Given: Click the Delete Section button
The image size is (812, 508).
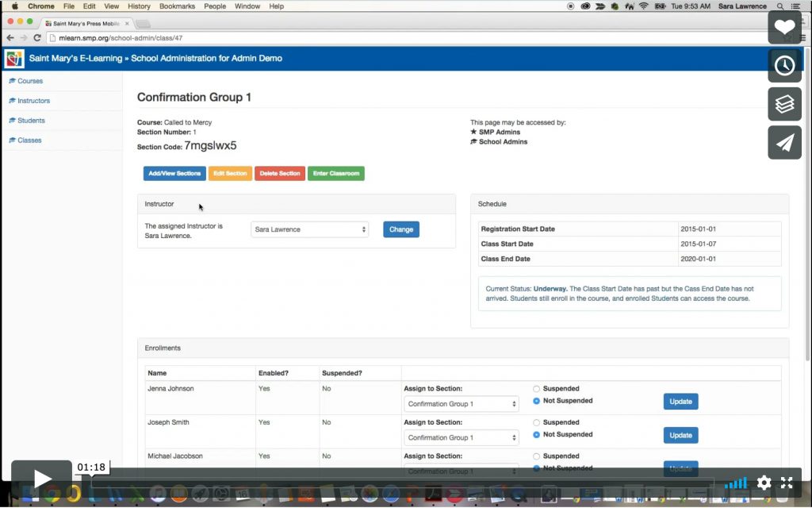Looking at the screenshot, I should click(280, 173).
